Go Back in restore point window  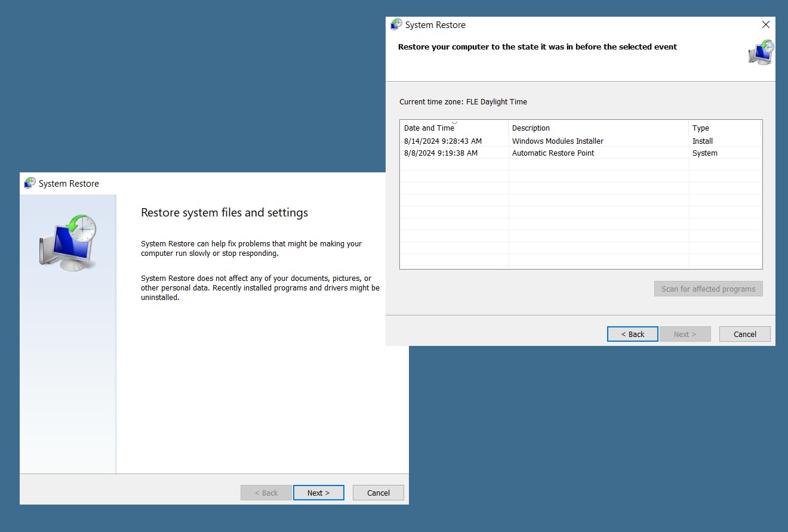633,334
